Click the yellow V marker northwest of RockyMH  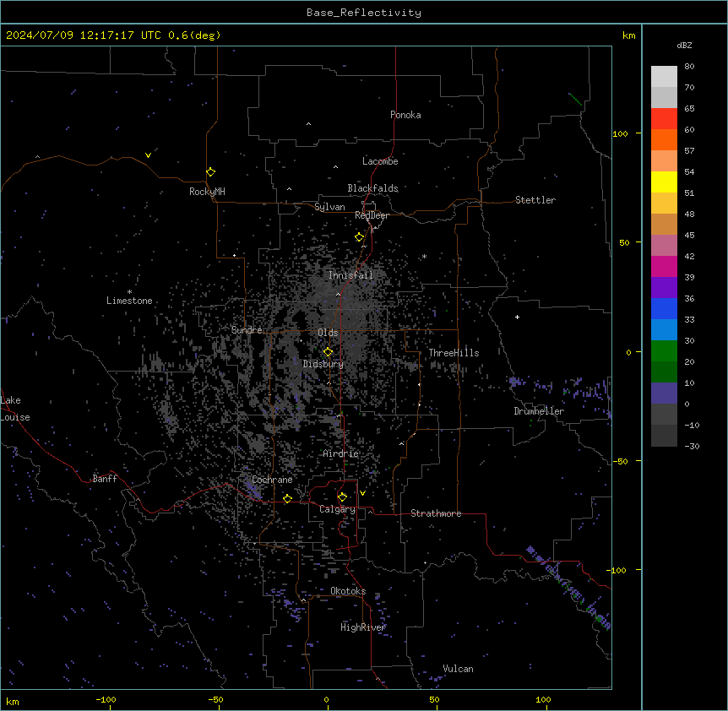148,155
